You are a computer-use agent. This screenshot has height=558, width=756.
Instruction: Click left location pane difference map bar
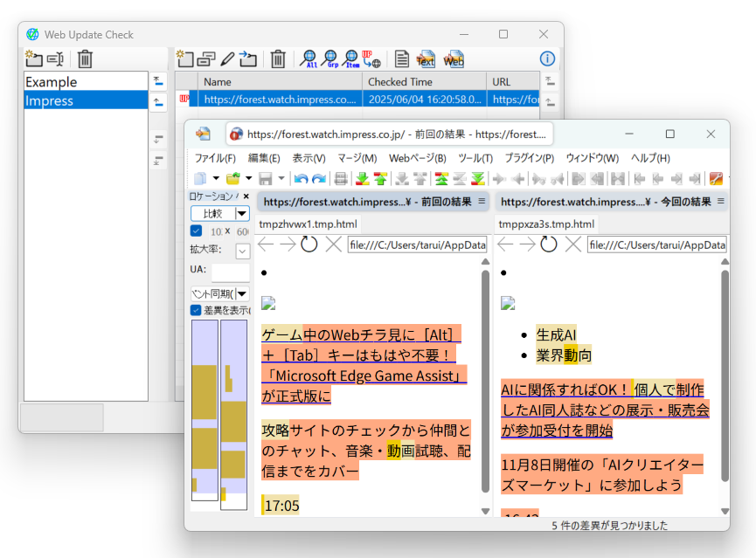(205, 410)
